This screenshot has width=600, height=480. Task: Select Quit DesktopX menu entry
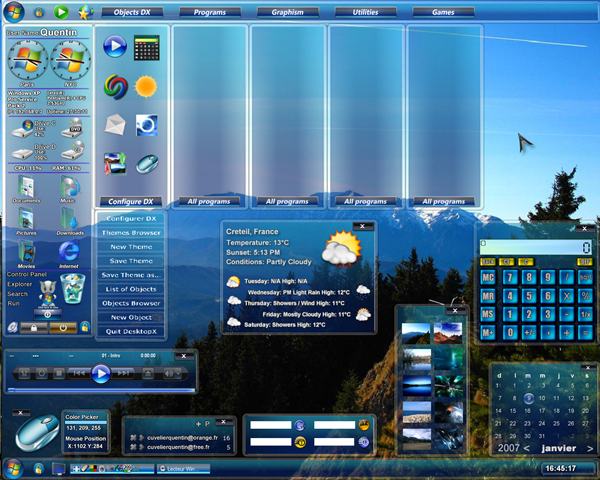(131, 331)
